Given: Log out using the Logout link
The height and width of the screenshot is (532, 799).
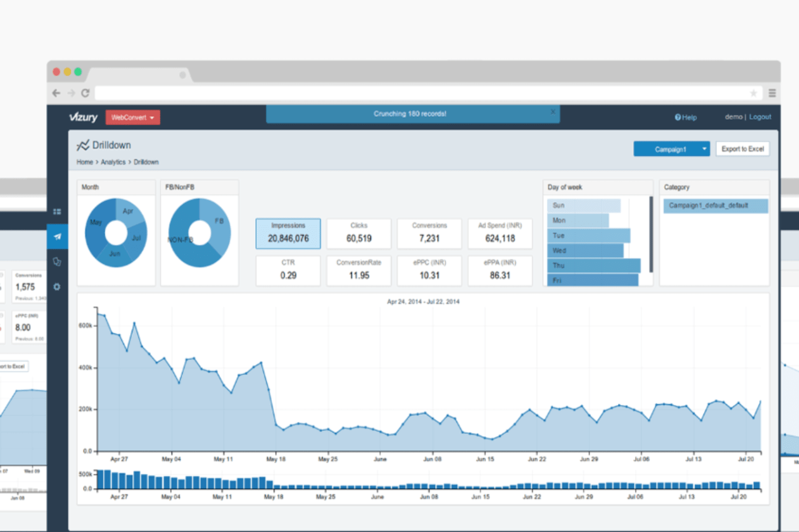Looking at the screenshot, I should pos(760,117).
